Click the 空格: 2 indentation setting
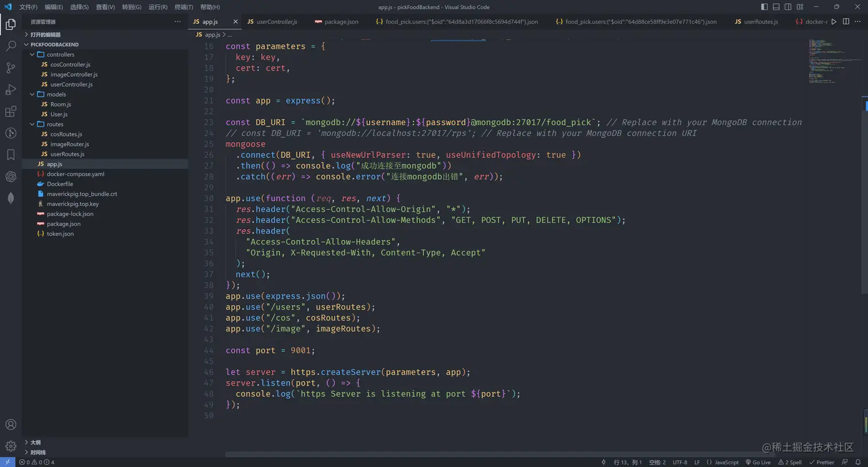 657,462
